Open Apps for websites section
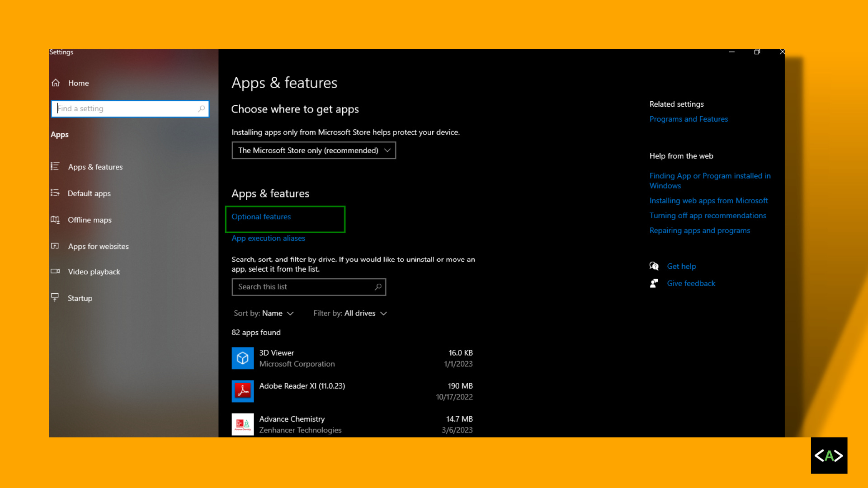The width and height of the screenshot is (868, 488). click(x=98, y=246)
